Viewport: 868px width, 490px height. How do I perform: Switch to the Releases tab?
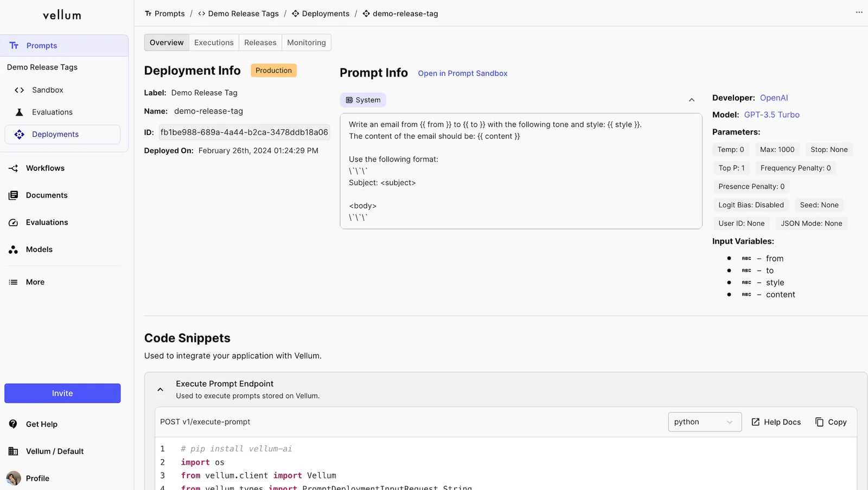tap(260, 42)
